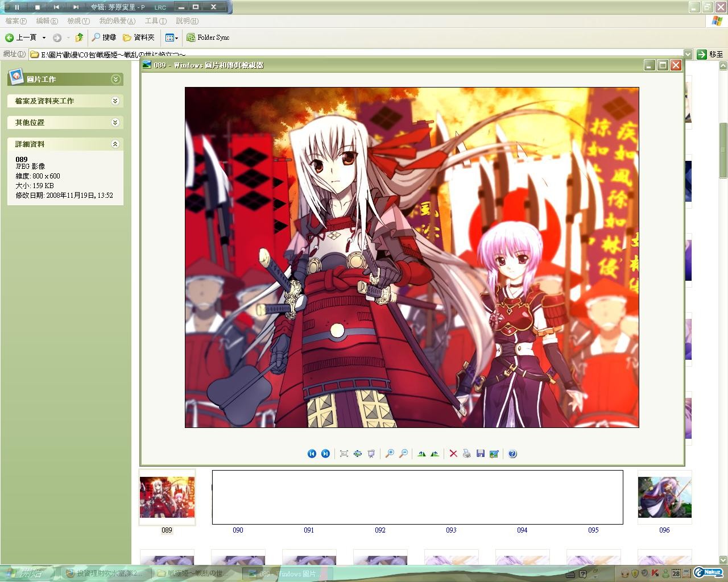
Task: Open the 說明(H) menu
Action: click(x=187, y=21)
